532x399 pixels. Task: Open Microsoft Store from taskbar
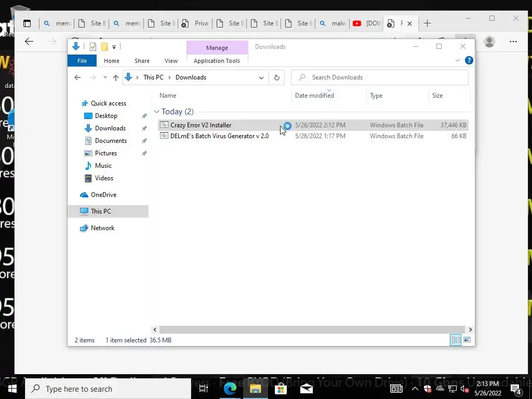tap(281, 389)
